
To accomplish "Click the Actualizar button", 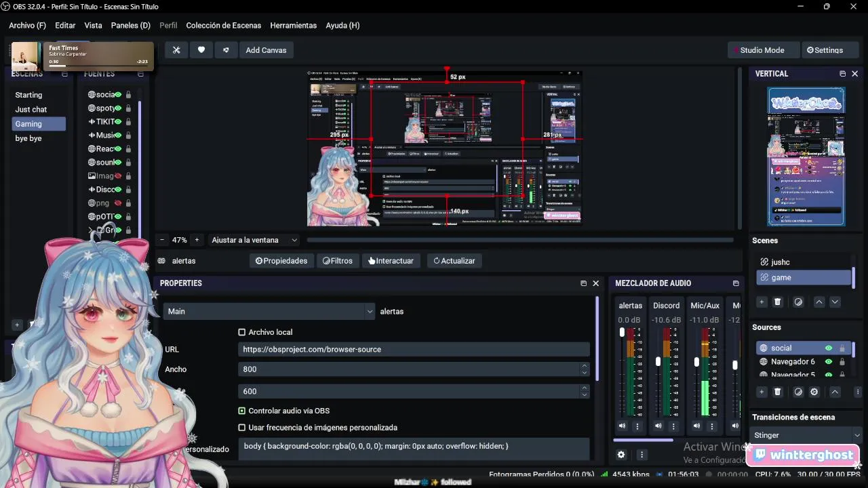I will tap(454, 261).
